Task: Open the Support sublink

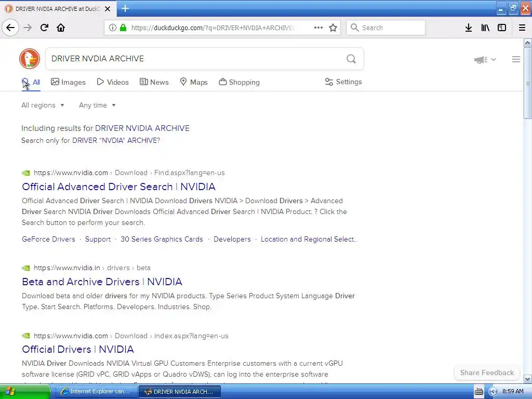Action: point(98,239)
